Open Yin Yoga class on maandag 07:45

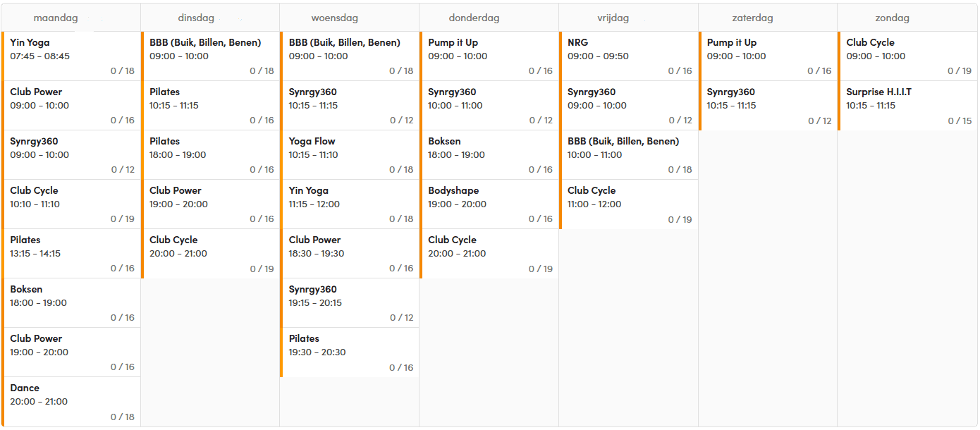coord(72,56)
